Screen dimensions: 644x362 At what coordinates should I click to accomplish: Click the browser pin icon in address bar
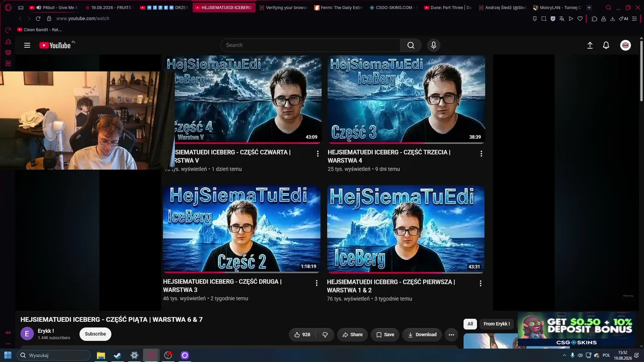(534, 19)
